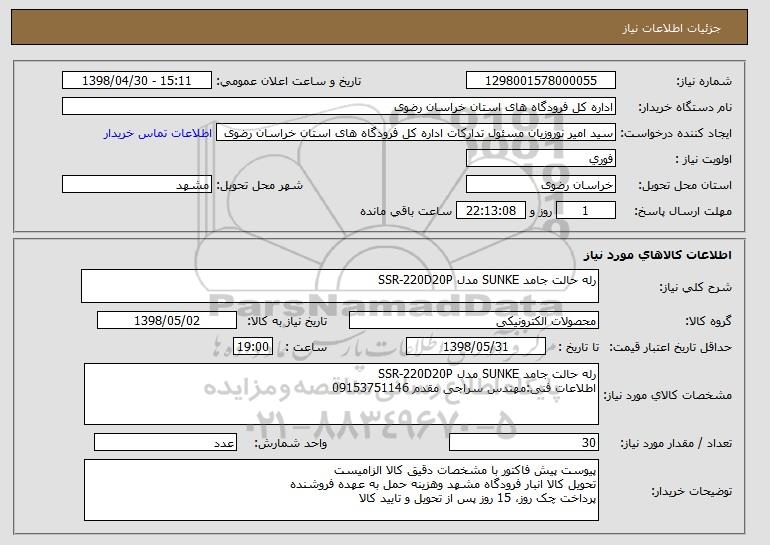Click the label شماره نیاز
The image size is (770, 545).
click(x=704, y=81)
